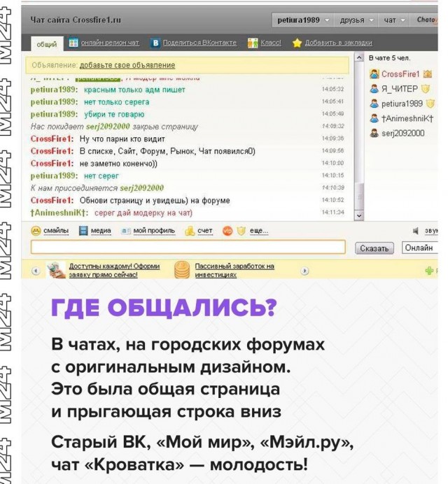The width and height of the screenshot is (448, 484).
Task: Open the чат dropdown menu
Action: [393, 20]
